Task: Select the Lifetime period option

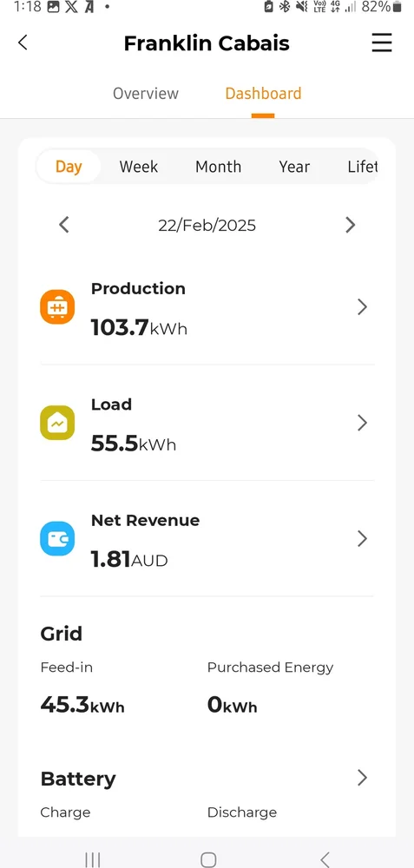Action: tap(363, 167)
